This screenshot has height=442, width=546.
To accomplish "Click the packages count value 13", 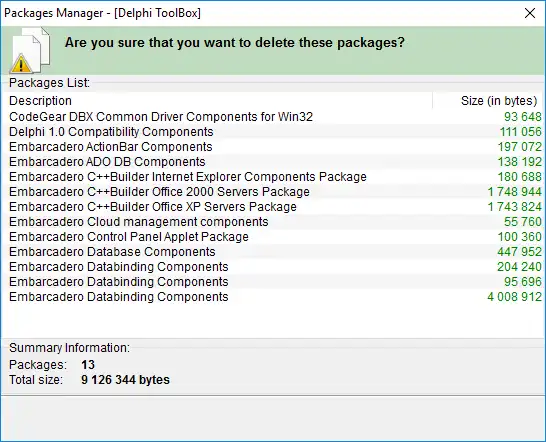I will coord(88,365).
